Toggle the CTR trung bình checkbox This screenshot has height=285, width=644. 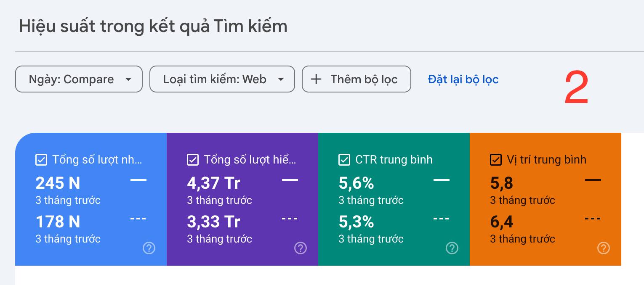click(344, 160)
